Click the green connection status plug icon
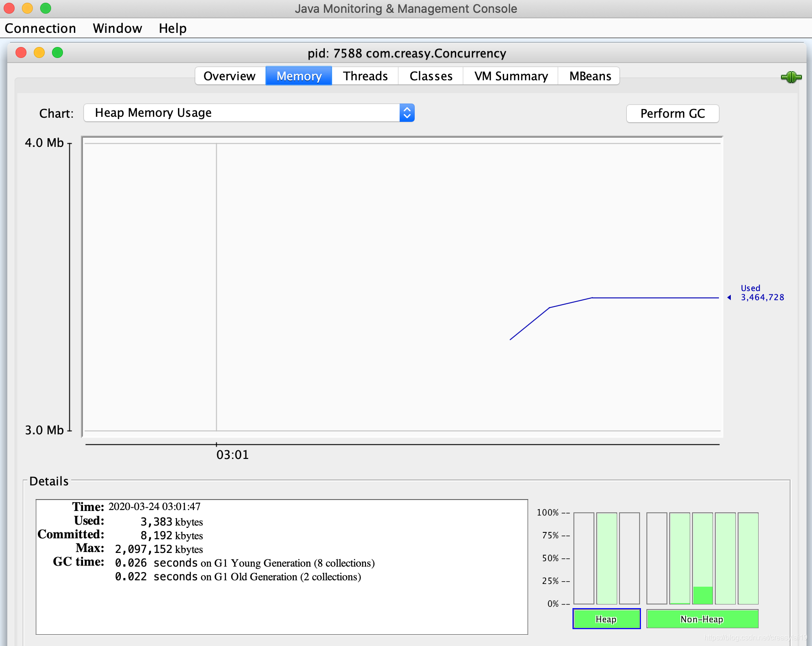Screen dimensions: 812x646 (791, 77)
